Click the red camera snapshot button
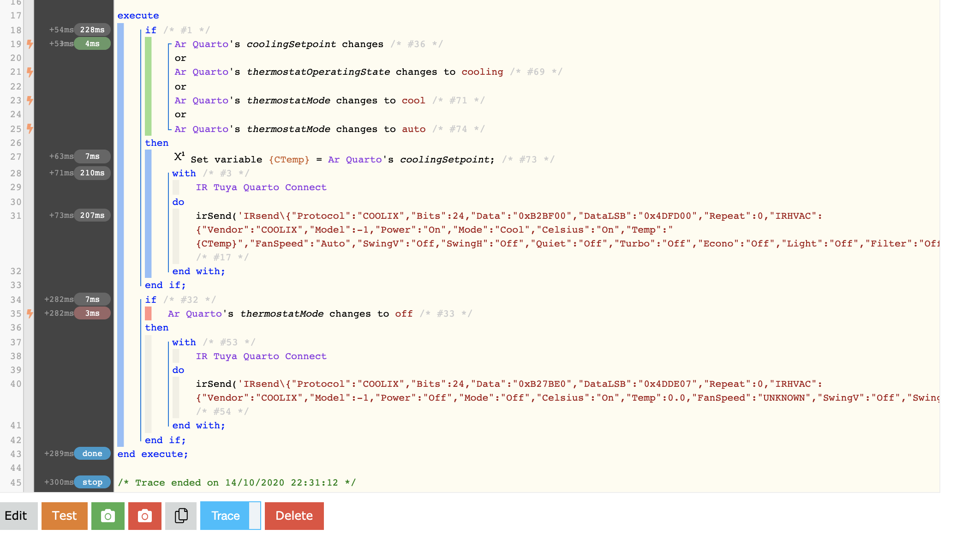 point(145,516)
